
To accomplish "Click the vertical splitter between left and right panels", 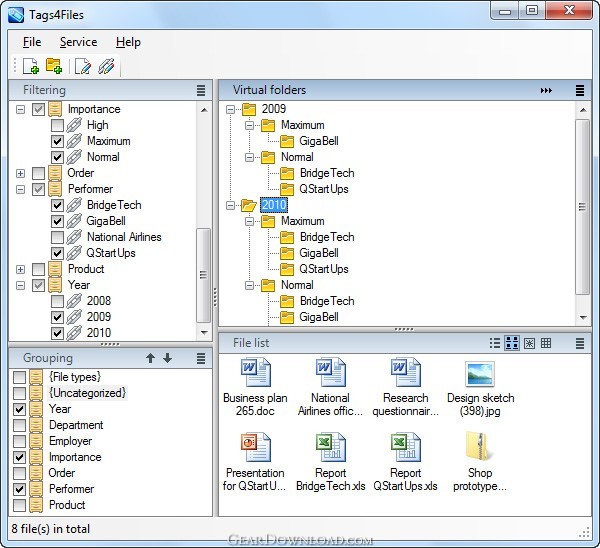I will pyautogui.click(x=215, y=297).
